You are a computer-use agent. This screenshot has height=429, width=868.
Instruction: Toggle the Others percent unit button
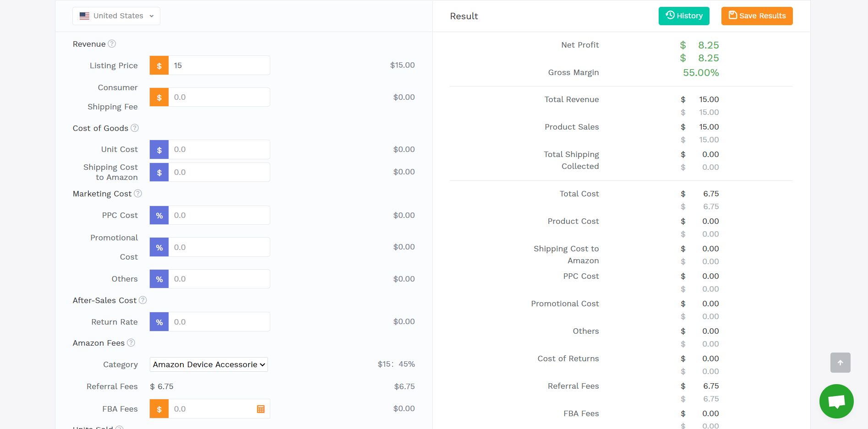coord(159,279)
